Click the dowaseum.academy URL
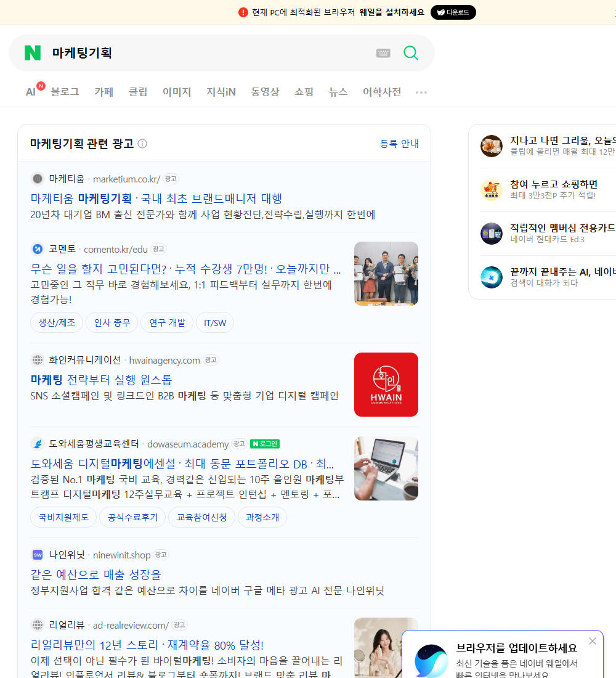Screen dimensions: 616x678 (x=188, y=444)
